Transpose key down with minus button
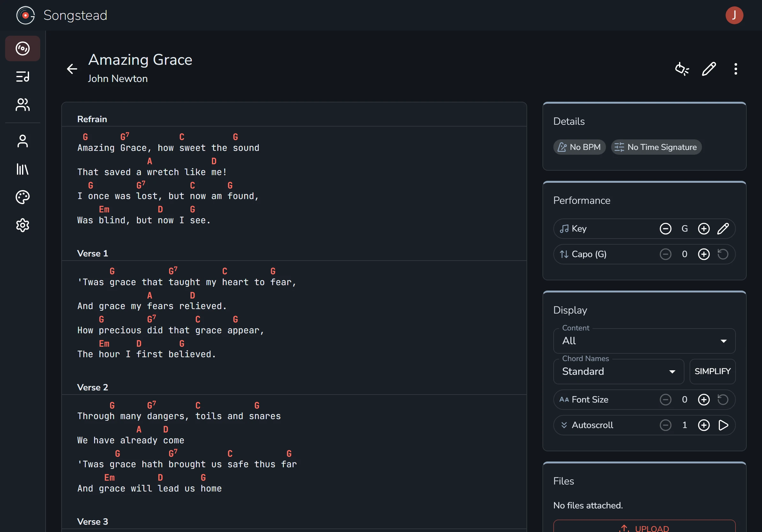Screen dimensions: 762x532 tap(665, 228)
